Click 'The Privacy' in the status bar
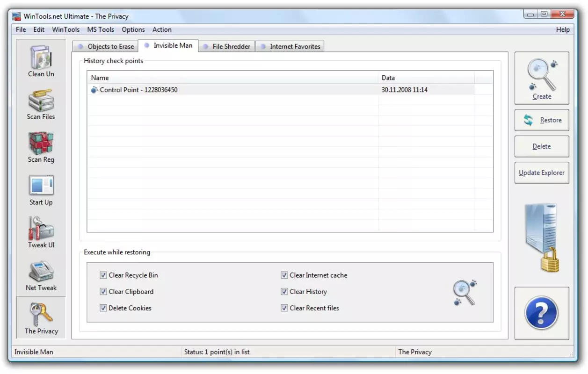This screenshot has height=374, width=588. point(415,352)
